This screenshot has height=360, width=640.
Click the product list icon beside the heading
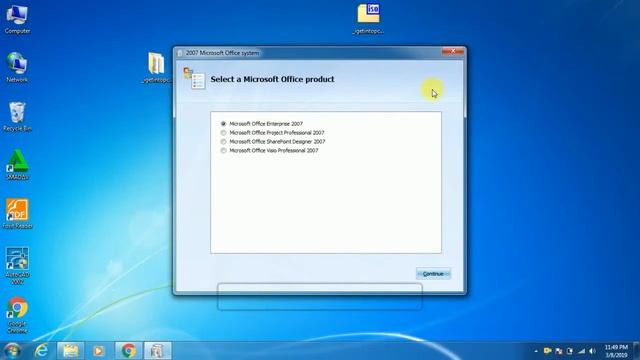coord(194,78)
